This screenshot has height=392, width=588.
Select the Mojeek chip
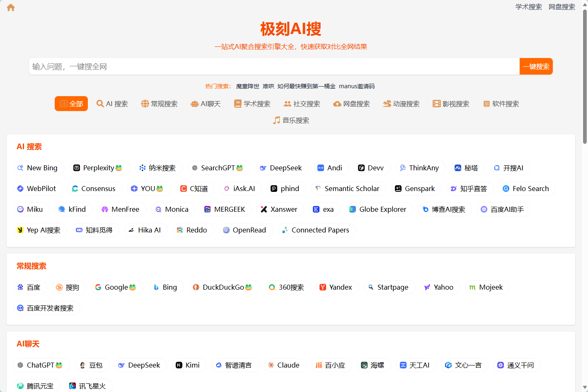click(486, 287)
